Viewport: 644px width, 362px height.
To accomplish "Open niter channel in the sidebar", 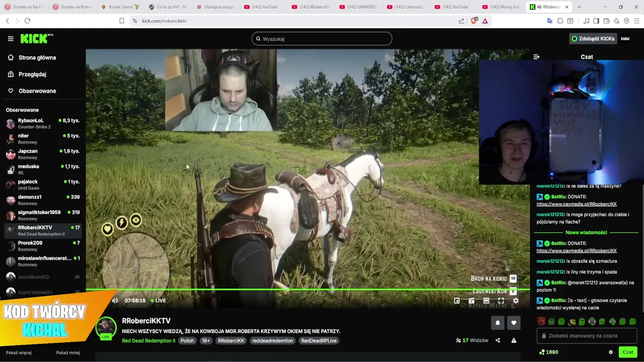I will coord(43,139).
